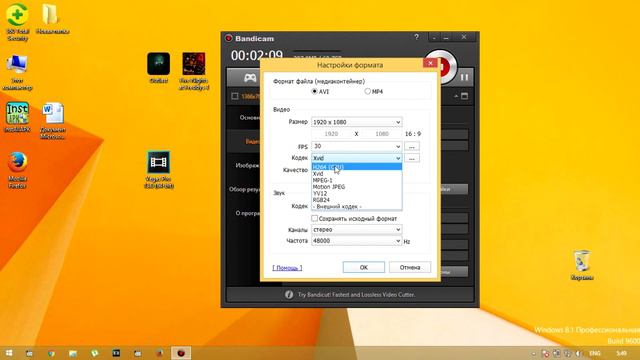Screen dimensions: 640x360
Task: Choose Внешний кодек from codec list
Action: tap(357, 206)
